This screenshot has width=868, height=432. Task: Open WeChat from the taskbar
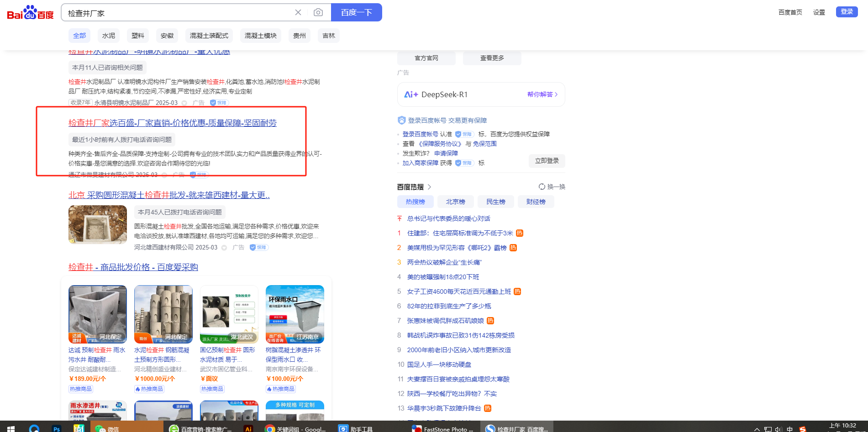[107, 428]
